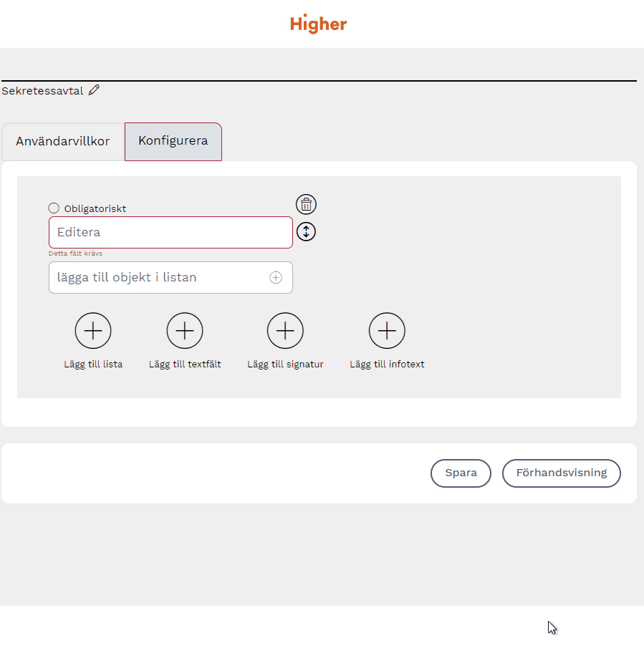644x656 pixels.
Task: Enable the Obligatoriskt radio button
Action: point(54,208)
